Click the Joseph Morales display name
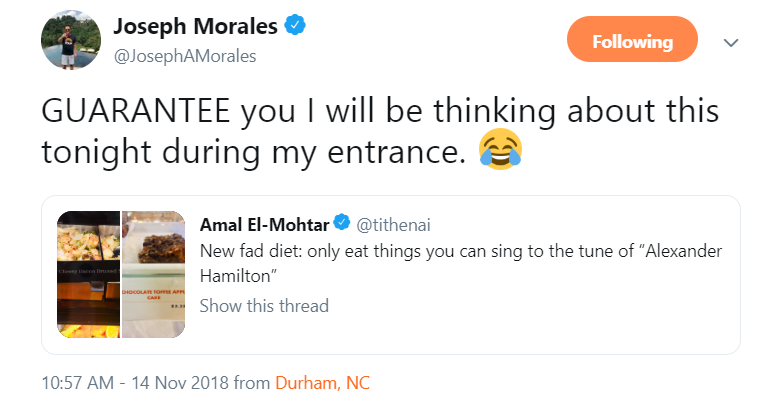 click(x=194, y=26)
